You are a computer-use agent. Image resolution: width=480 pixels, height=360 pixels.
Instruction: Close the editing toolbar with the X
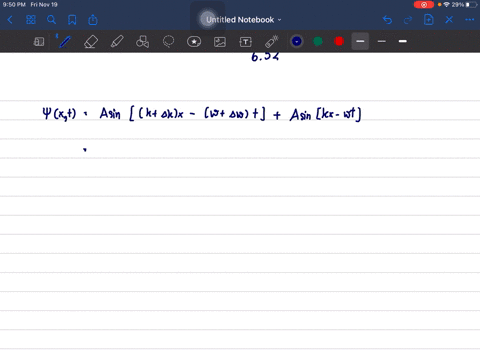coord(449,20)
